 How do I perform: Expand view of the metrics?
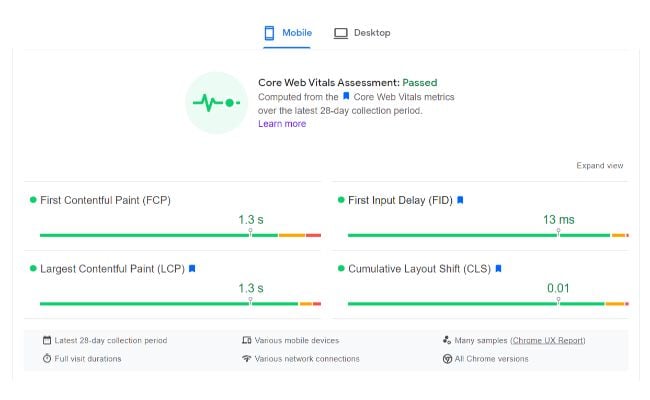600,166
